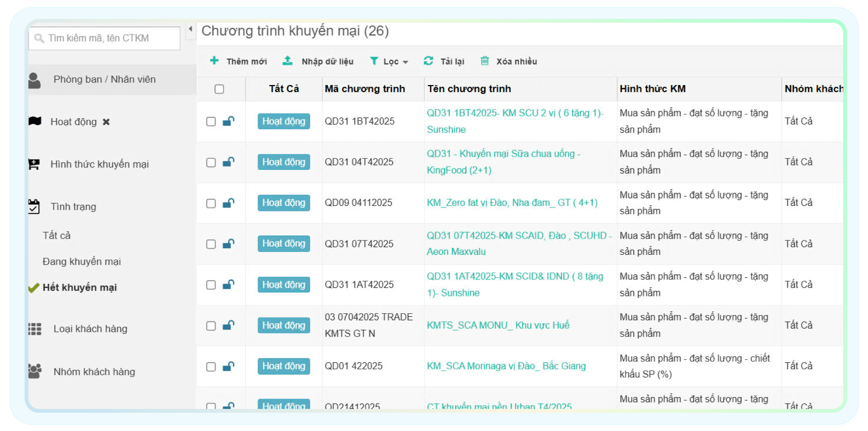The image size is (868, 431).
Task: Expand the Hình thức khuyến mại filter
Action: click(x=99, y=164)
